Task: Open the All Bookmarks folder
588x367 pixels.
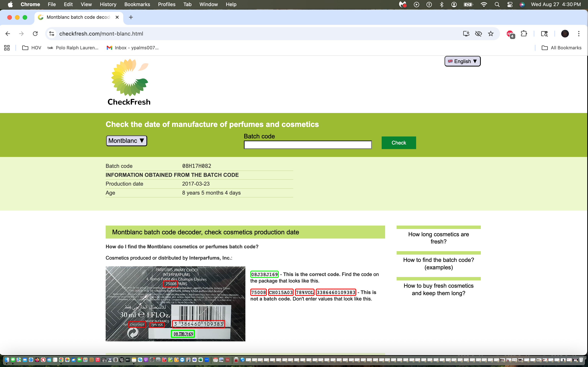Action: click(562, 48)
